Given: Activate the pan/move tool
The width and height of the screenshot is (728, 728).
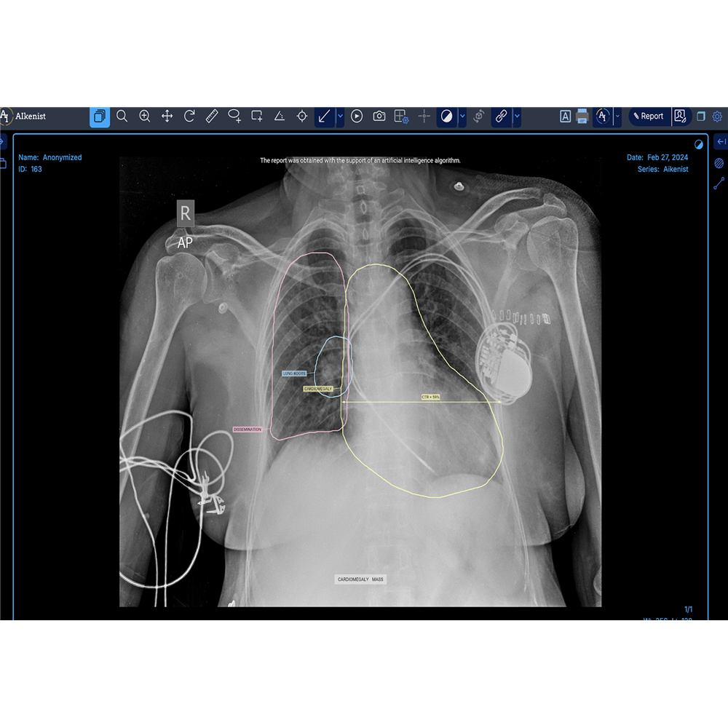Looking at the screenshot, I should pos(167,116).
